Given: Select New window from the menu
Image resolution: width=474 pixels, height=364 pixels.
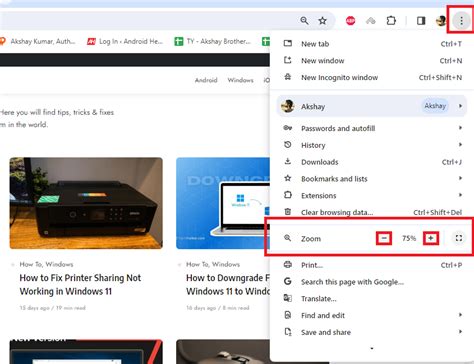Looking at the screenshot, I should (372, 61).
